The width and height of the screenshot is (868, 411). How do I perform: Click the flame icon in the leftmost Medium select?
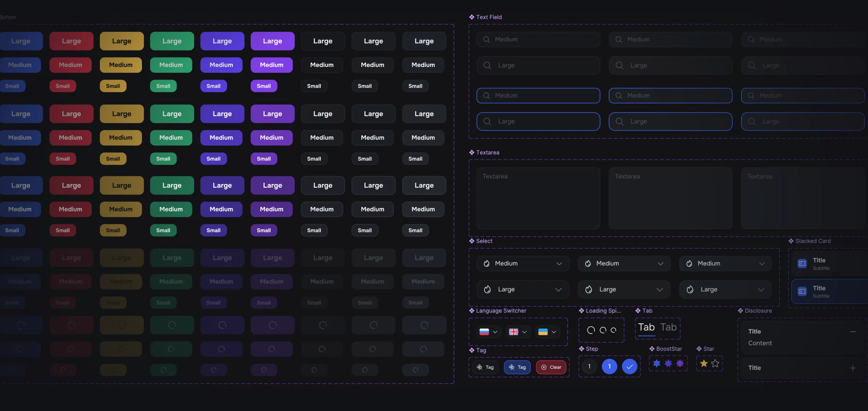tap(486, 263)
